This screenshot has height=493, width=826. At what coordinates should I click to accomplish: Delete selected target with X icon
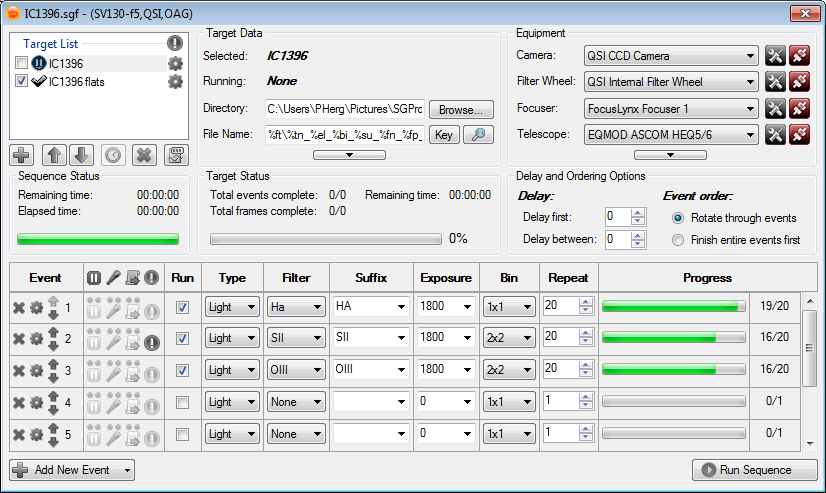144,155
